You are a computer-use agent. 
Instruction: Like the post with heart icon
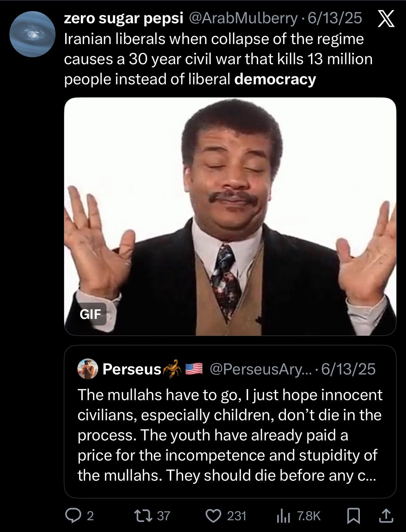[213, 516]
